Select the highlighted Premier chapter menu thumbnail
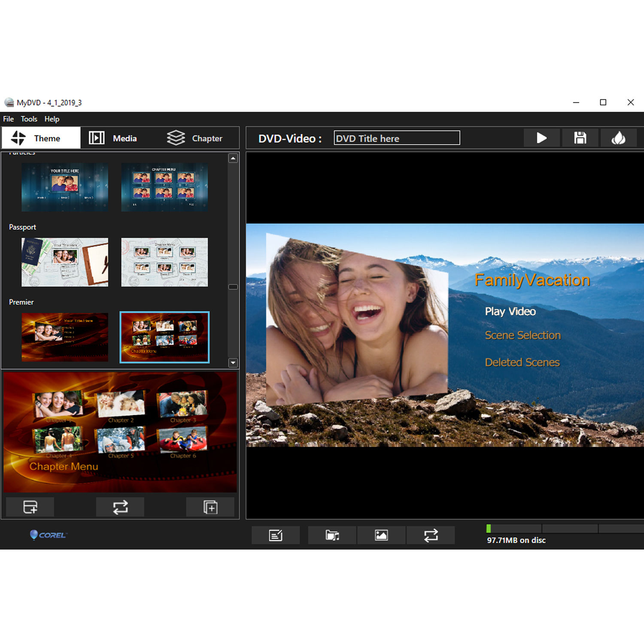This screenshot has width=644, height=644. pyautogui.click(x=164, y=337)
